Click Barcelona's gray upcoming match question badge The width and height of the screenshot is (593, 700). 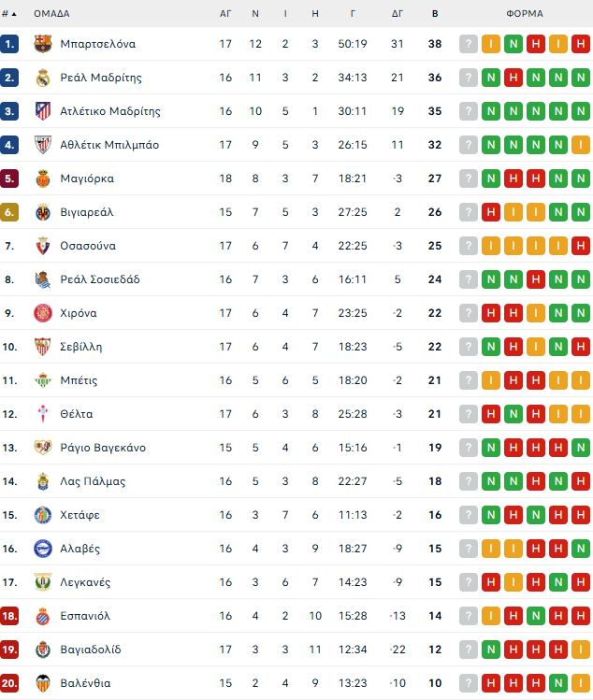pos(469,44)
